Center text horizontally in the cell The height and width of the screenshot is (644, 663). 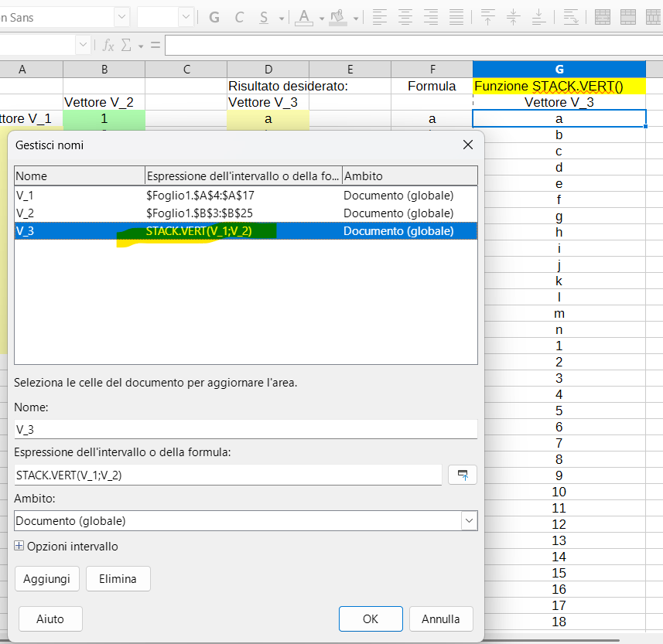coord(405,17)
